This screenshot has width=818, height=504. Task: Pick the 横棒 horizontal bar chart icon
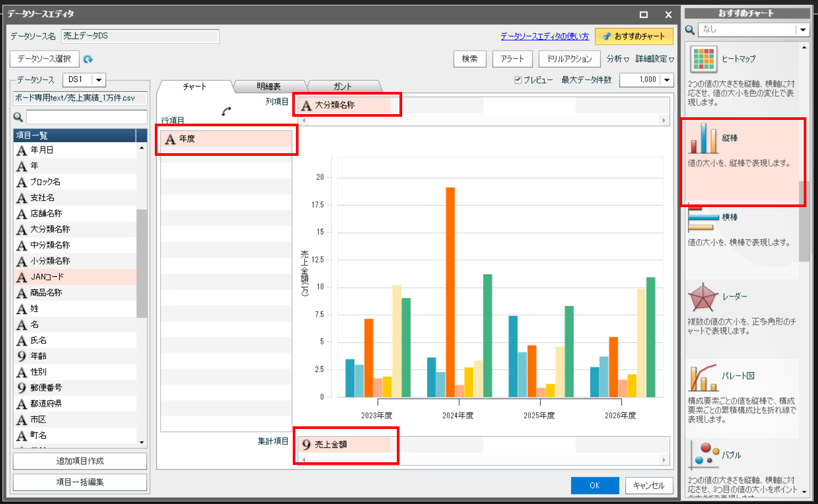[703, 218]
